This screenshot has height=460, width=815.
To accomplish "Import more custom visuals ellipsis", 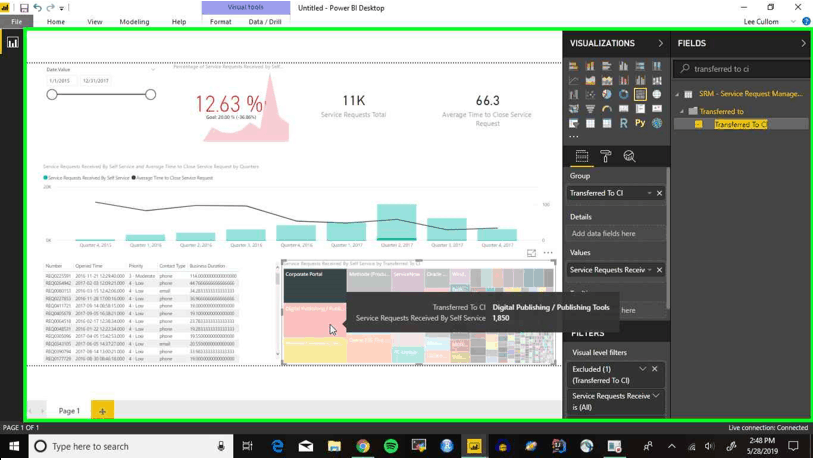I will pyautogui.click(x=573, y=137).
